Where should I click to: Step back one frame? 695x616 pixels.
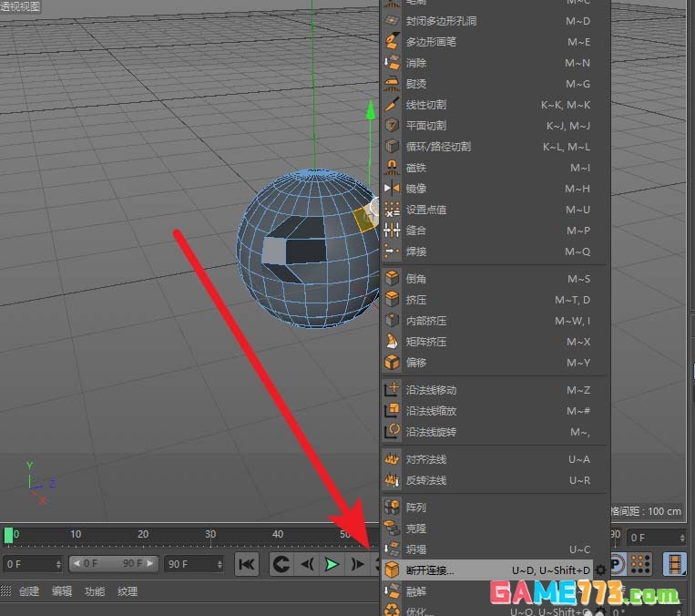point(307,564)
